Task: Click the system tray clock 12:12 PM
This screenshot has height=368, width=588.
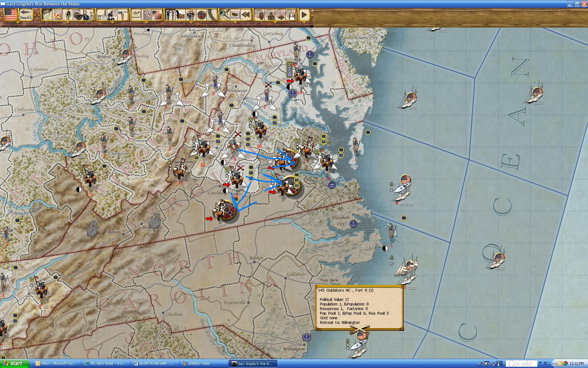Action: pos(577,363)
